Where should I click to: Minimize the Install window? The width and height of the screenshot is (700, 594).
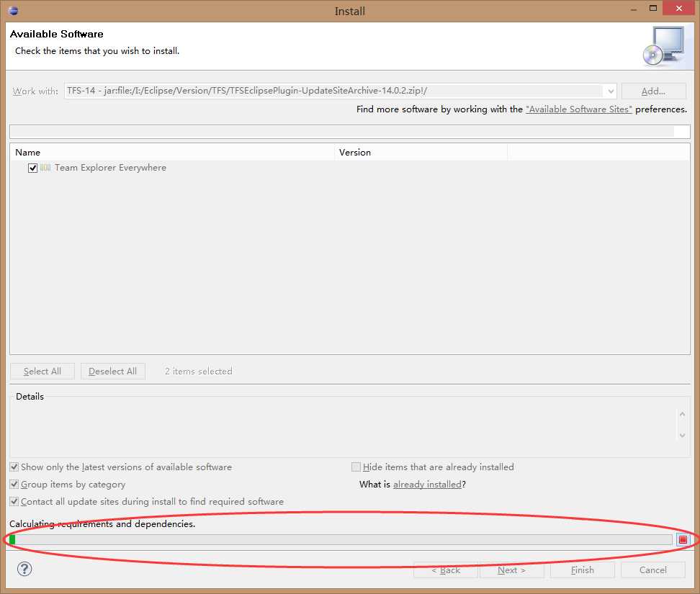634,9
